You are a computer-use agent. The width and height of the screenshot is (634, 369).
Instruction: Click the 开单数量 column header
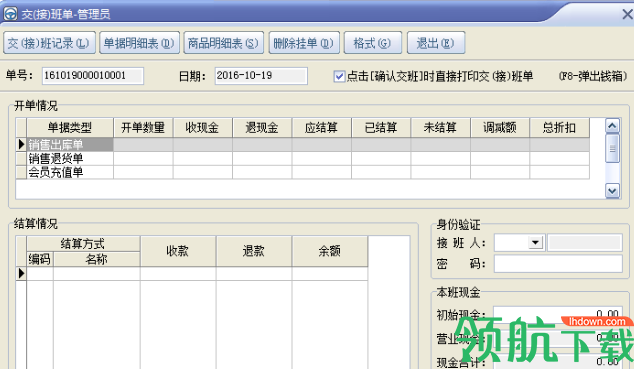click(143, 128)
